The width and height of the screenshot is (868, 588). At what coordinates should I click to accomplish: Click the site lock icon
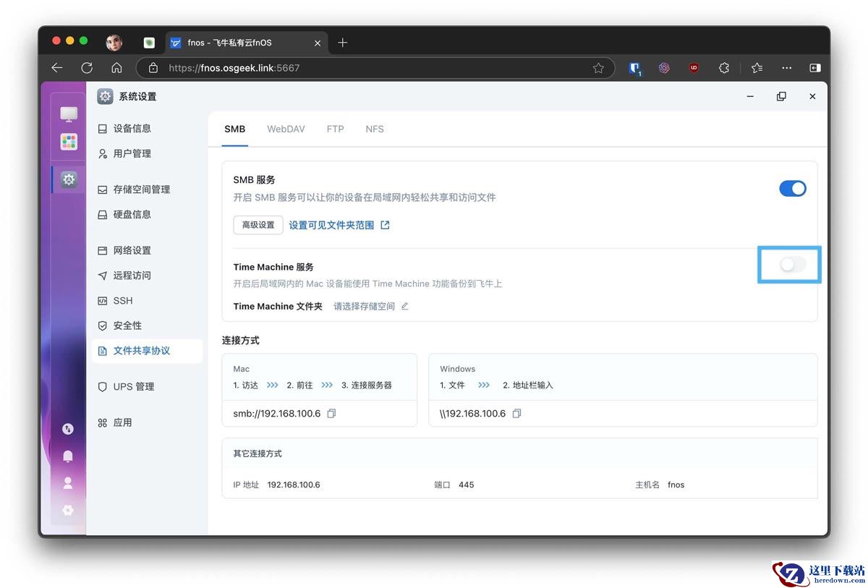click(153, 68)
